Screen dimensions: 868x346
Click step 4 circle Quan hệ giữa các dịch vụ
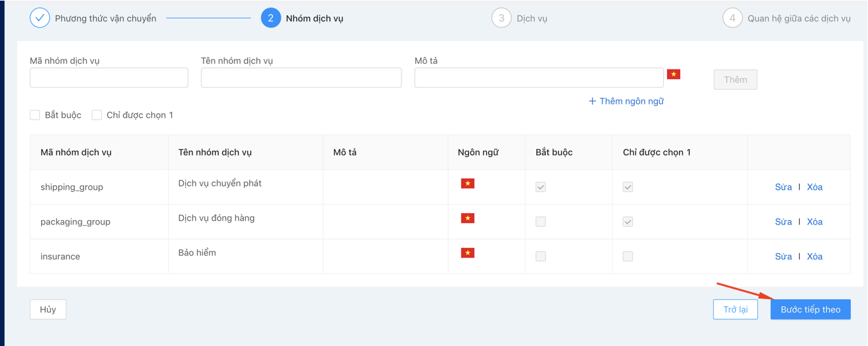click(x=732, y=18)
